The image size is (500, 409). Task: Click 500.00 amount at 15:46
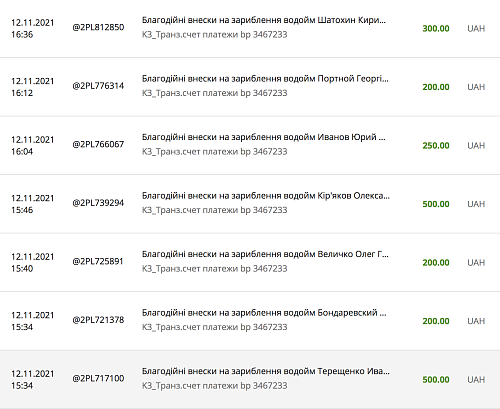coord(436,204)
